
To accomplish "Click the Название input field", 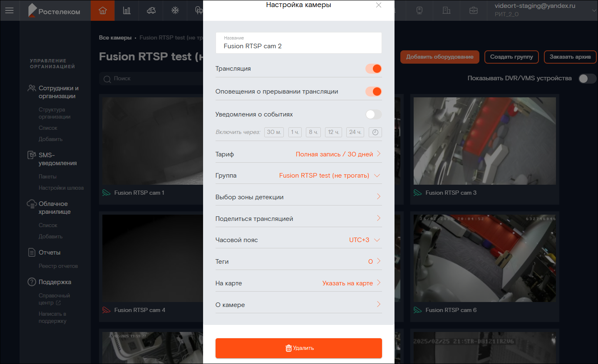I will pos(298,43).
